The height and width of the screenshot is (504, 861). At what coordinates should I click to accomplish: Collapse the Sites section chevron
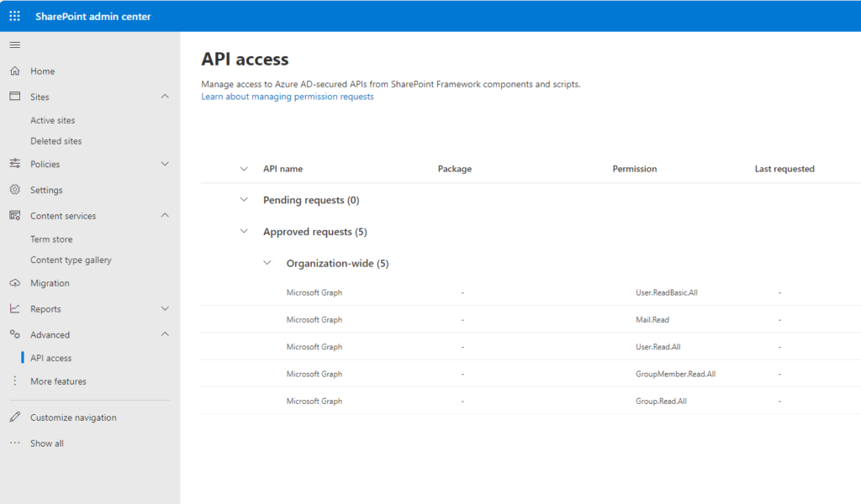click(165, 97)
